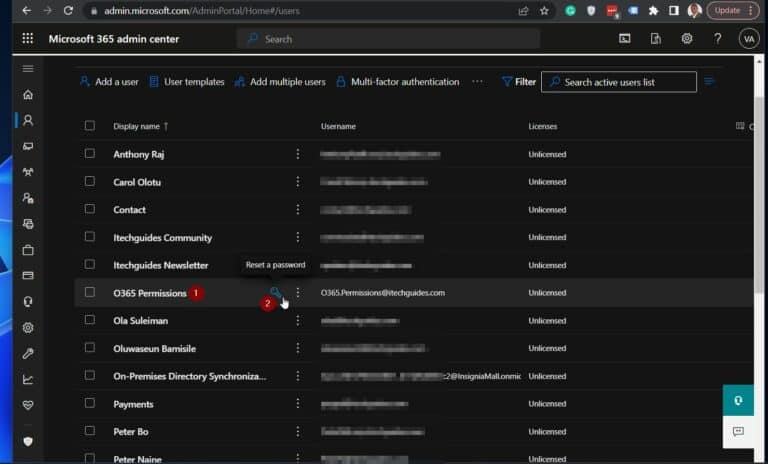Select the Itechguides Newsletter checkbox

(x=90, y=264)
